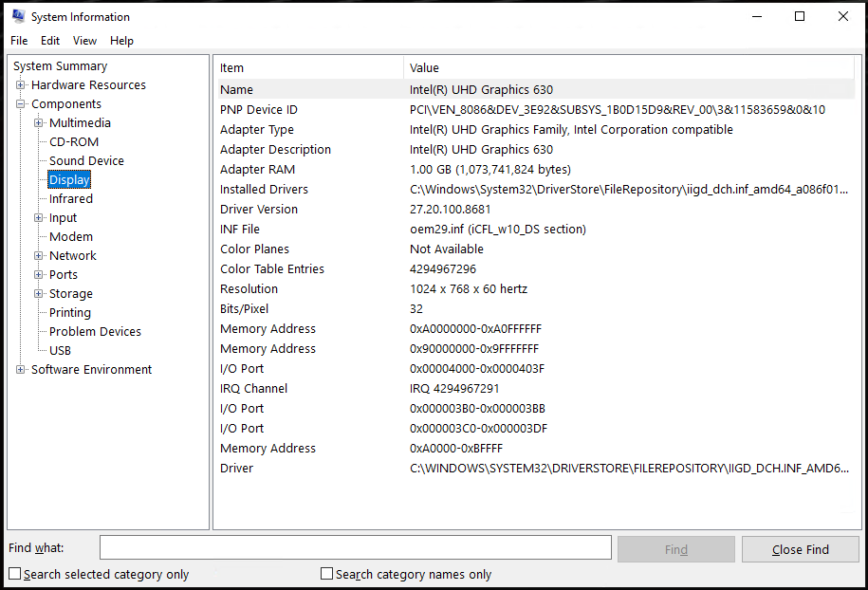
Task: Select the IRQ Channel row
Action: 536,389
